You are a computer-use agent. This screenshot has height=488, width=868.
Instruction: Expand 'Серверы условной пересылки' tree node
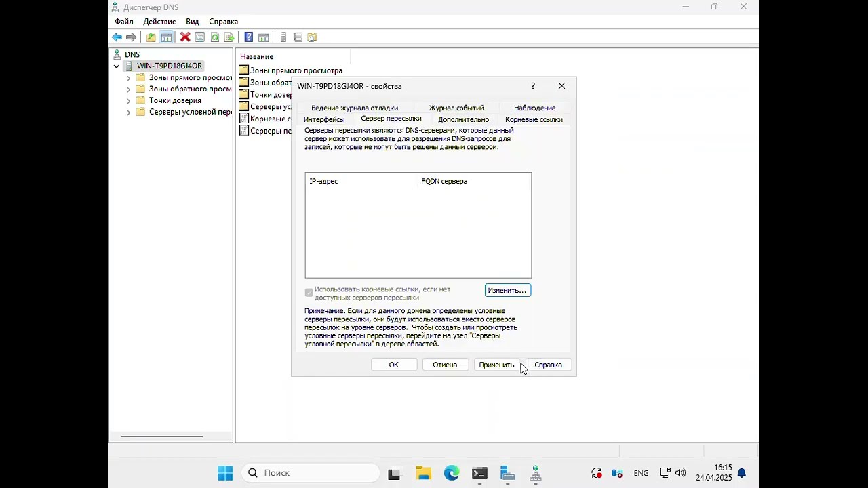click(128, 113)
